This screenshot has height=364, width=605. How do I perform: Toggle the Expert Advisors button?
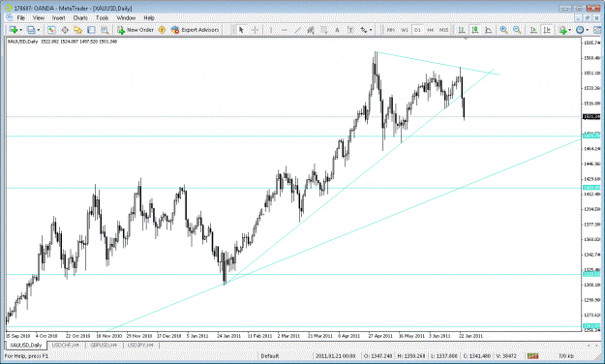point(195,30)
